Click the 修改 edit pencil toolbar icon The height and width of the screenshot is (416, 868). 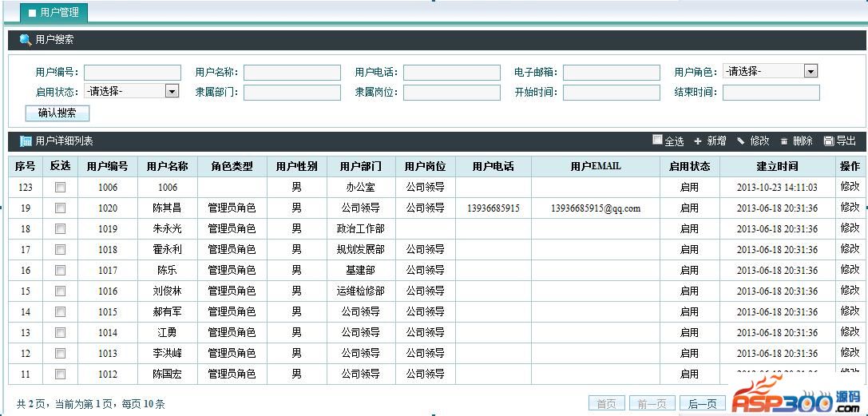pos(741,141)
